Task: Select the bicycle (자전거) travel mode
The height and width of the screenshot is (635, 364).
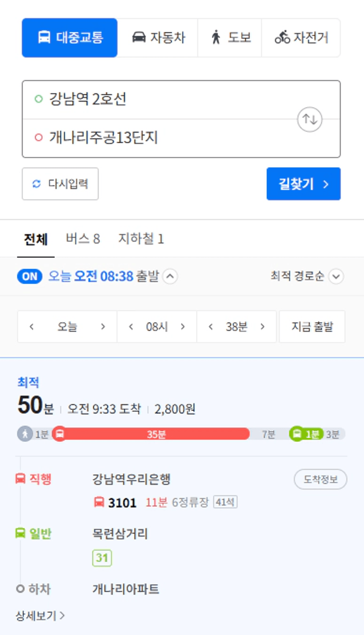Action: click(x=301, y=38)
